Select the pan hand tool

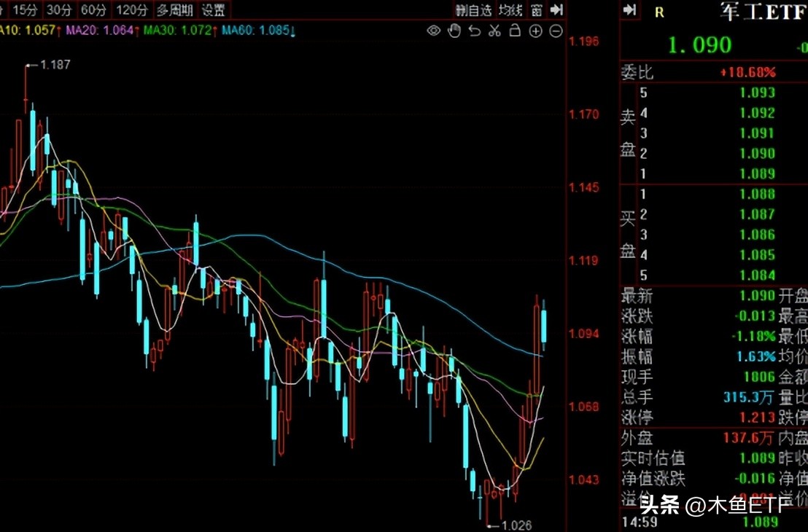click(454, 31)
